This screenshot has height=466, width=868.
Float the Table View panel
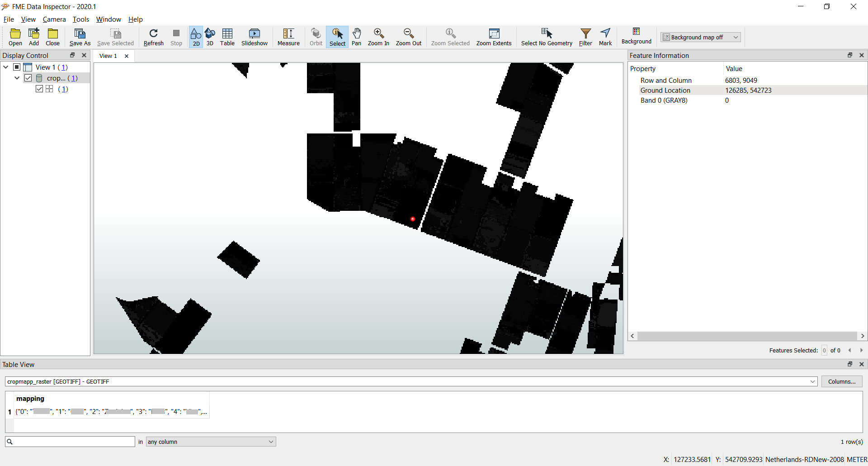tap(850, 364)
